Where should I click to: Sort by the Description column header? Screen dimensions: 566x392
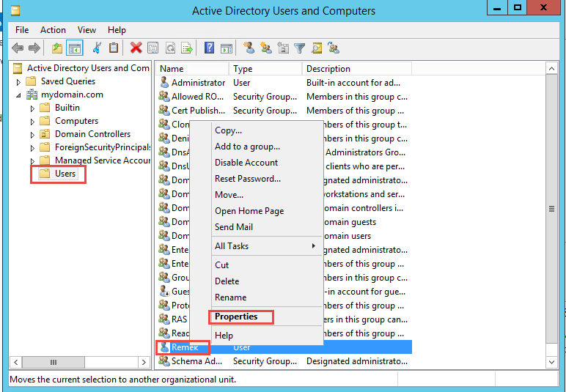(357, 69)
